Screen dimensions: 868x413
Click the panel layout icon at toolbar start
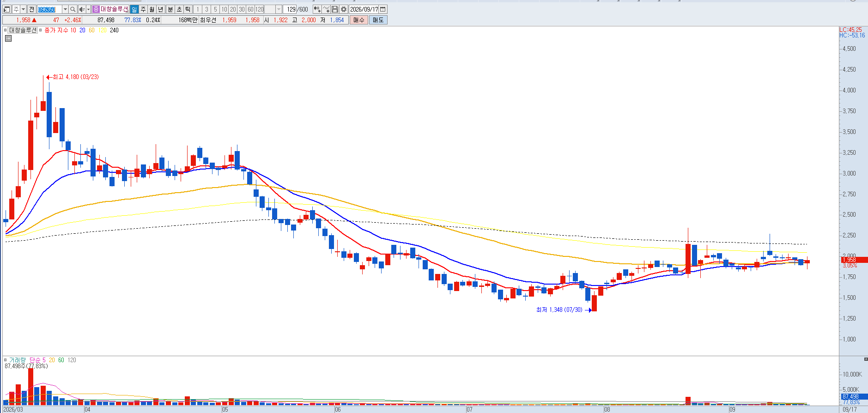7,9
